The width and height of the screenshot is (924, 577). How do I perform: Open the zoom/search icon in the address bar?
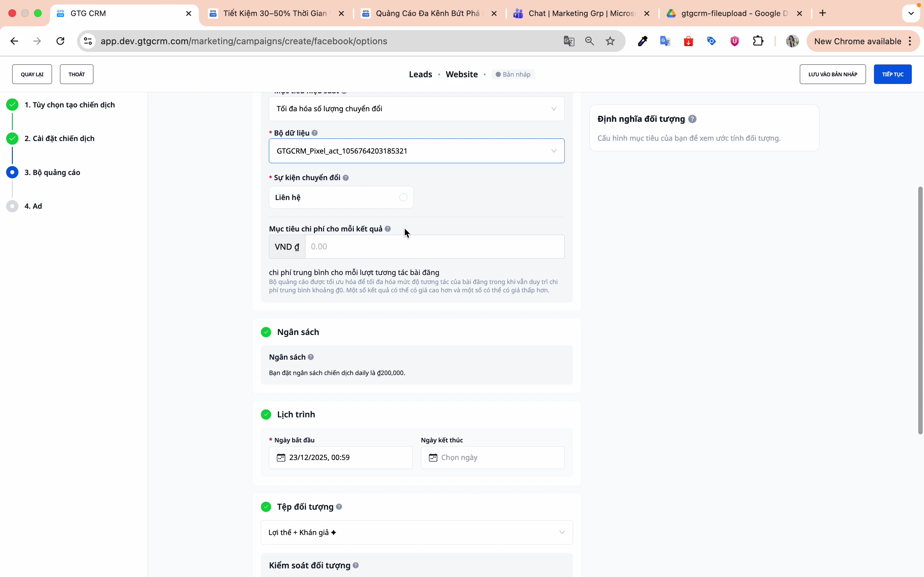589,41
